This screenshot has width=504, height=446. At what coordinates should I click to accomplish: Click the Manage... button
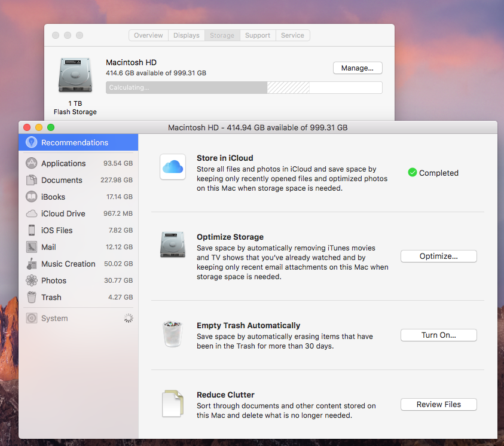(358, 68)
